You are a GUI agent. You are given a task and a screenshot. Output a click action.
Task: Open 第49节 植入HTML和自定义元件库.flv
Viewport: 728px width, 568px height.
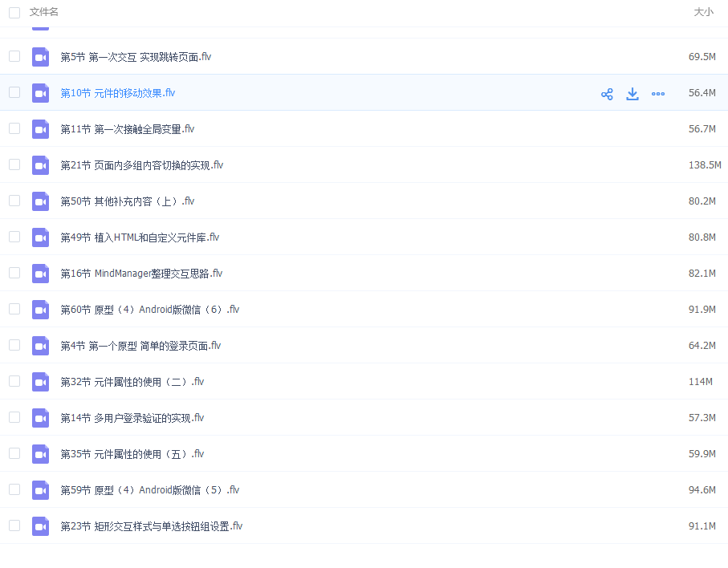point(140,237)
